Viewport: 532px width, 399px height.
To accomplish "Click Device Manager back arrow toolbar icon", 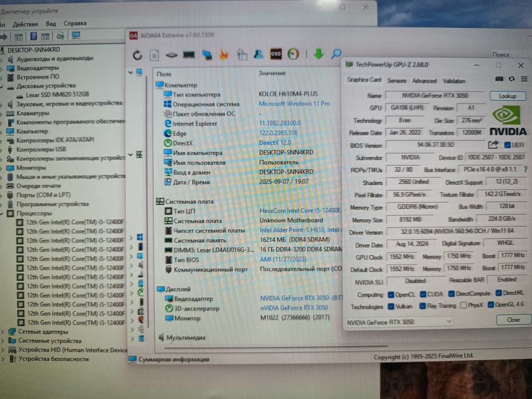I will click(4, 36).
